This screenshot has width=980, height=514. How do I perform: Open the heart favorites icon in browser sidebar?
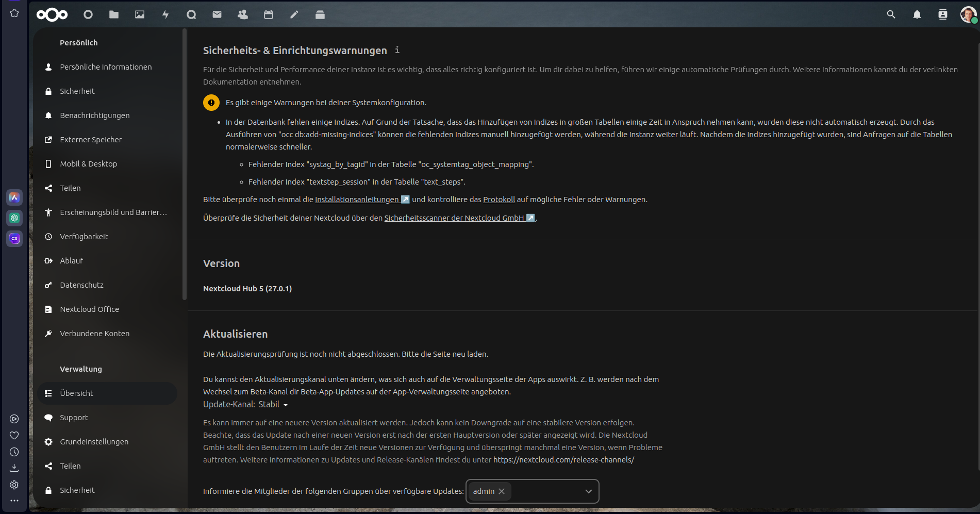click(14, 436)
